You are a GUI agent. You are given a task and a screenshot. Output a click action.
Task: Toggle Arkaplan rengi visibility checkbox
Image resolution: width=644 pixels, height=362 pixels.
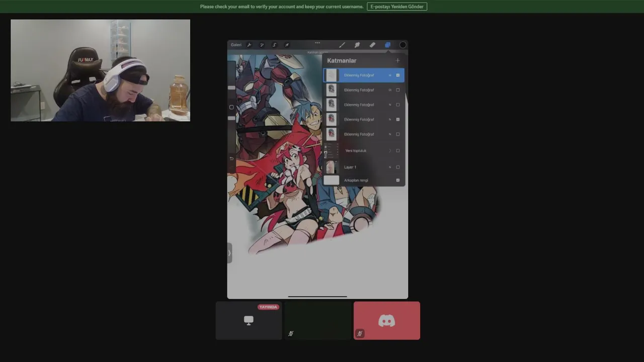click(x=398, y=180)
